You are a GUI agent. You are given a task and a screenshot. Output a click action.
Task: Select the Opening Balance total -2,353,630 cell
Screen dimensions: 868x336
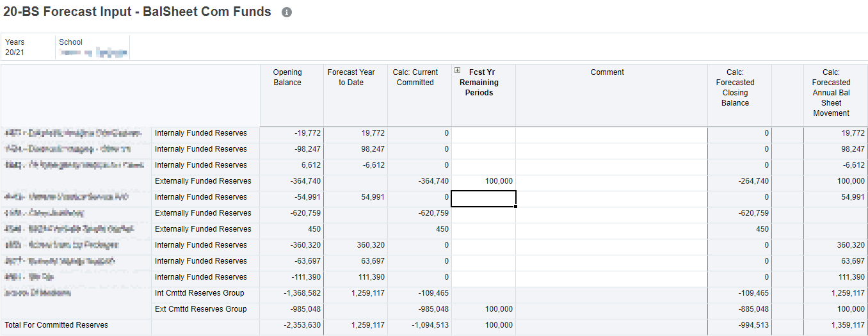[292, 325]
